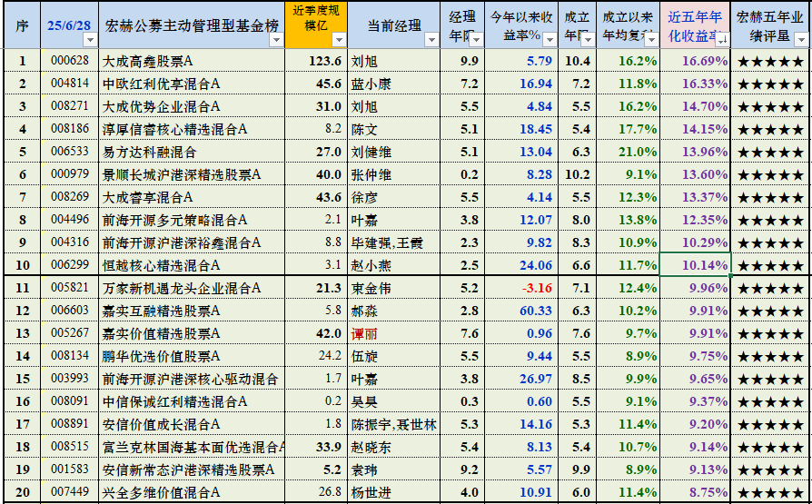
Task: Select star rating cell in 兴全多维价值混合A row
Action: pyautogui.click(x=770, y=492)
